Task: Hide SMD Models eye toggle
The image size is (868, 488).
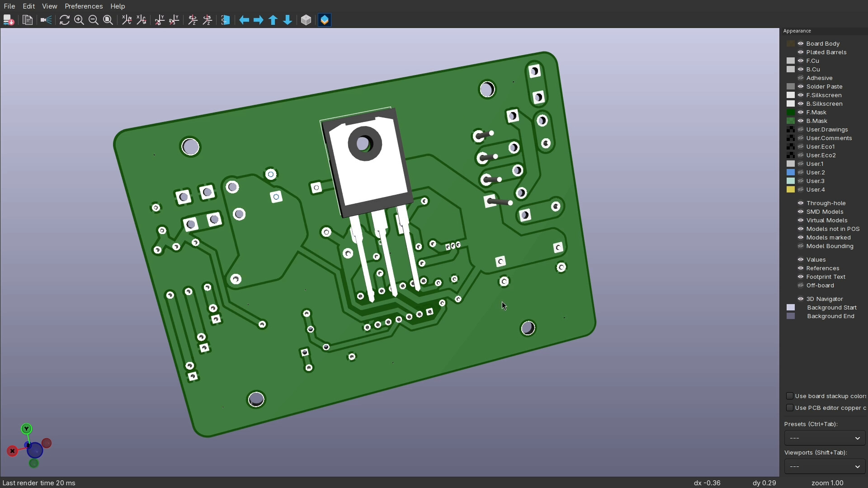Action: [801, 211]
